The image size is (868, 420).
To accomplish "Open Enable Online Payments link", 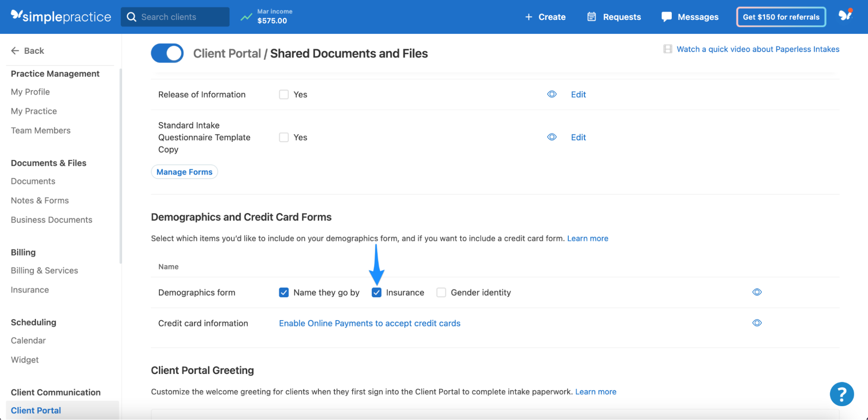I will [x=369, y=323].
